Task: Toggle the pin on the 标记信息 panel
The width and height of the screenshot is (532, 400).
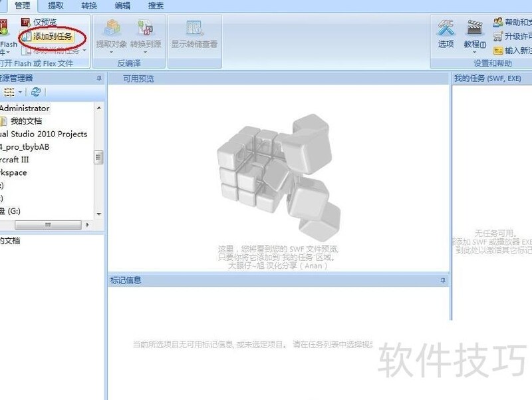Action: coord(443,281)
